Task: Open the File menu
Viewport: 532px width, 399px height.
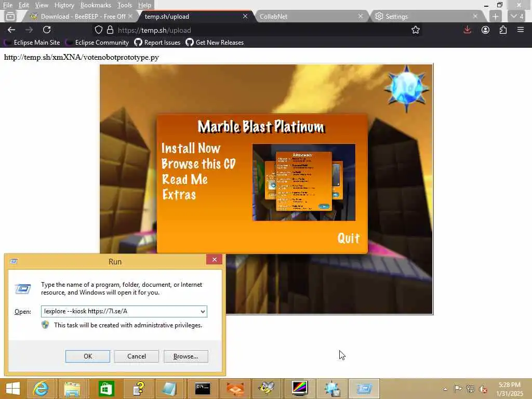Action: (7, 5)
